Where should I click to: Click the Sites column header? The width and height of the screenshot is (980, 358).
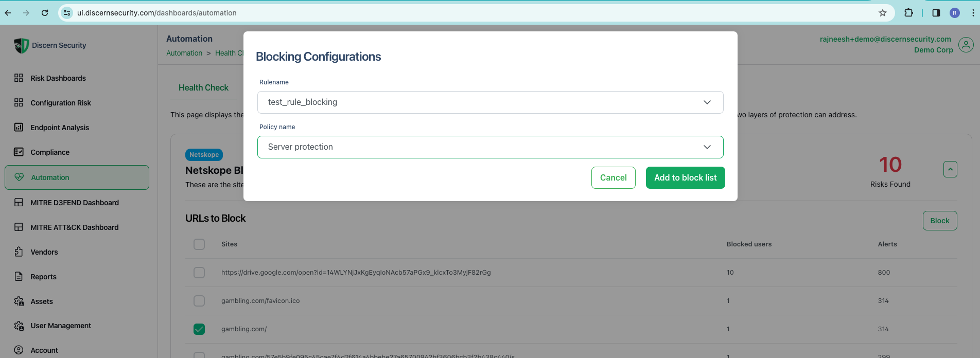[x=229, y=244]
